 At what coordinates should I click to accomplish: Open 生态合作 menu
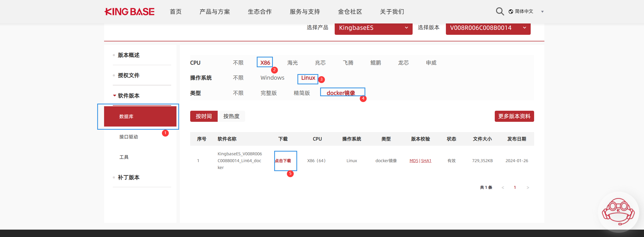click(260, 12)
